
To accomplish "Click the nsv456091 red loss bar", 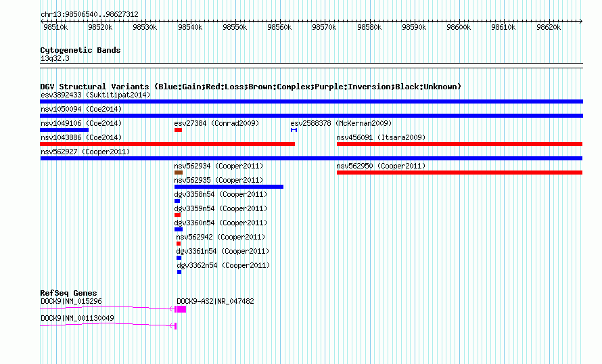I will (459, 144).
